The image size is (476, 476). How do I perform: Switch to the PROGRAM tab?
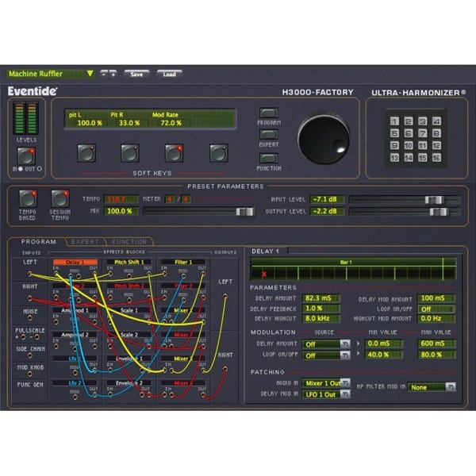pos(39,242)
